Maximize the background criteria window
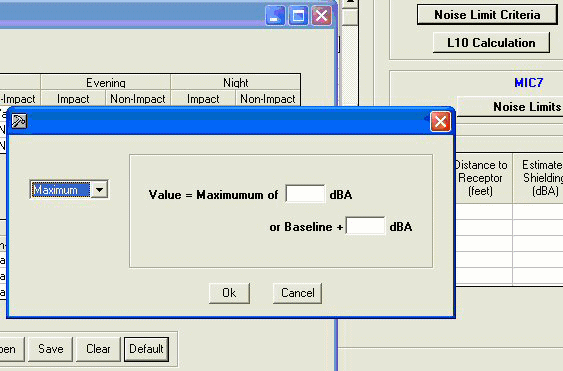The image size is (563, 371). point(298,16)
